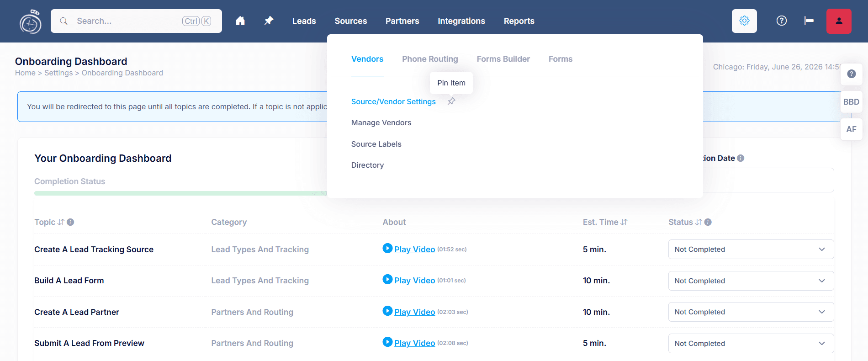Image resolution: width=868 pixels, height=361 pixels.
Task: Open status dropdown for Submit A Lead From Preview
Action: click(x=751, y=343)
